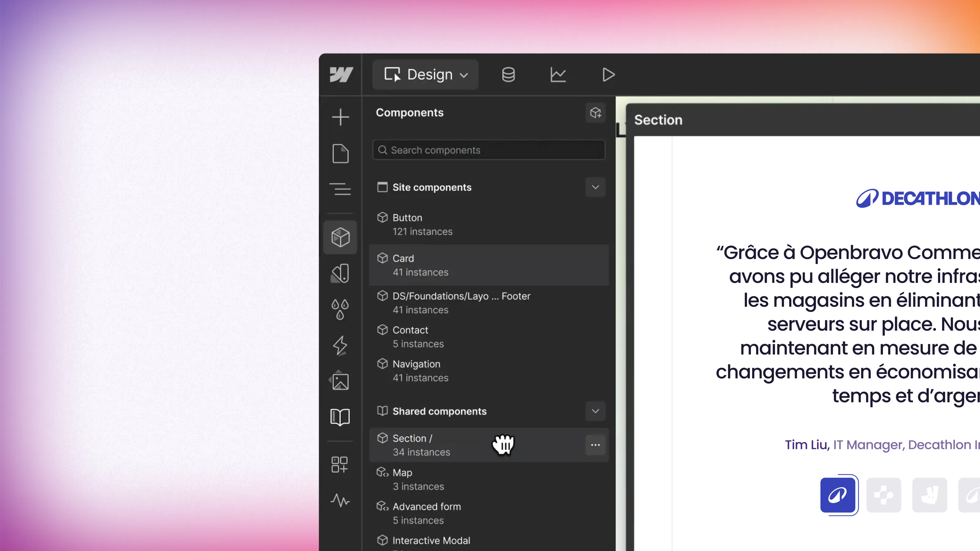Open the Style selectors paint icon
The height and width of the screenshot is (551, 980).
click(x=340, y=273)
